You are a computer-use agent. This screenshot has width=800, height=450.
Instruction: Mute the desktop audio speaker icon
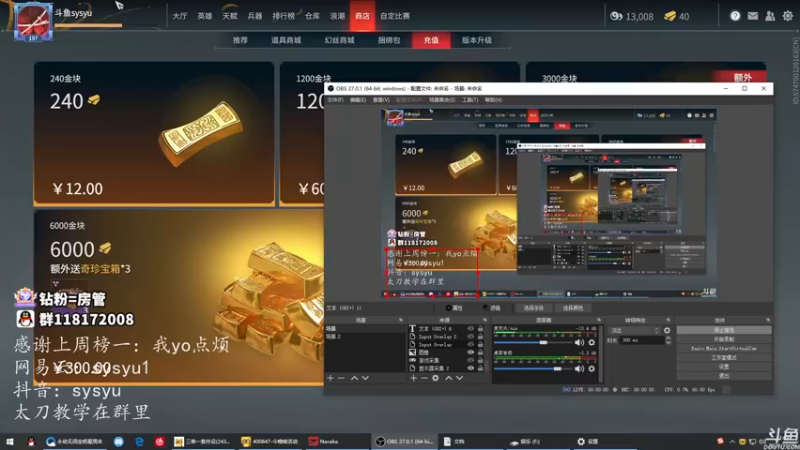pyautogui.click(x=579, y=368)
